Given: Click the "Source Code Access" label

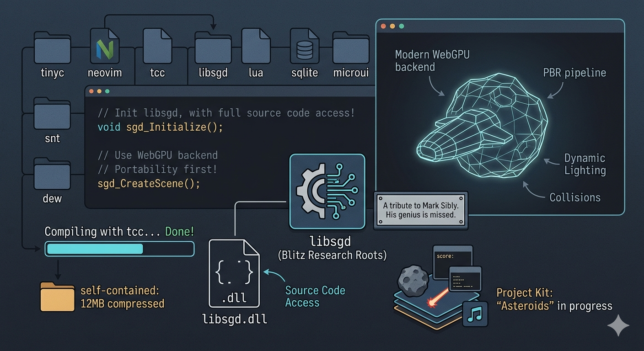Looking at the screenshot, I should [x=315, y=297].
